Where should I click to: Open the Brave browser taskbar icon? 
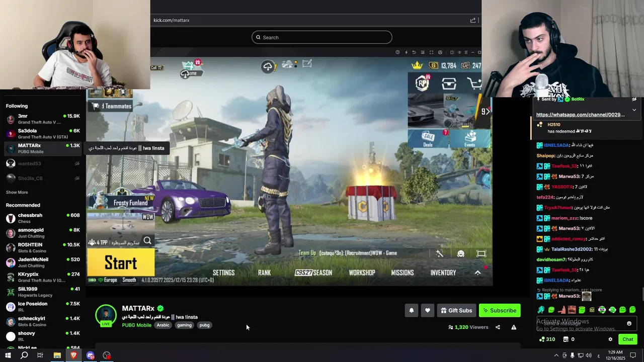pyautogui.click(x=73, y=355)
